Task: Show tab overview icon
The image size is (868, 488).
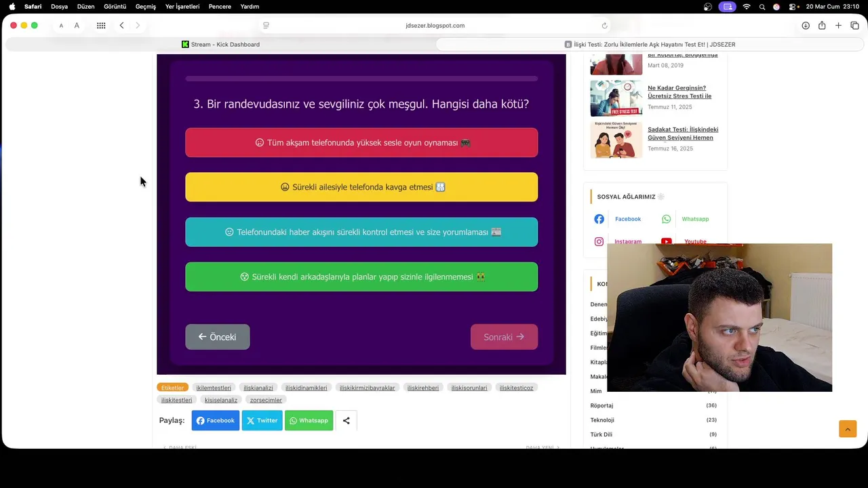Action: point(854,26)
